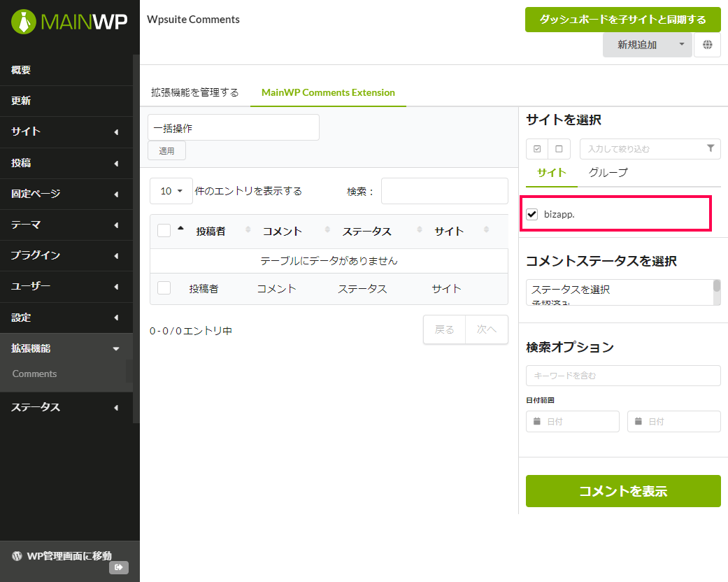The image size is (728, 582).
Task: Click the 適用 apply button
Action: click(x=166, y=151)
